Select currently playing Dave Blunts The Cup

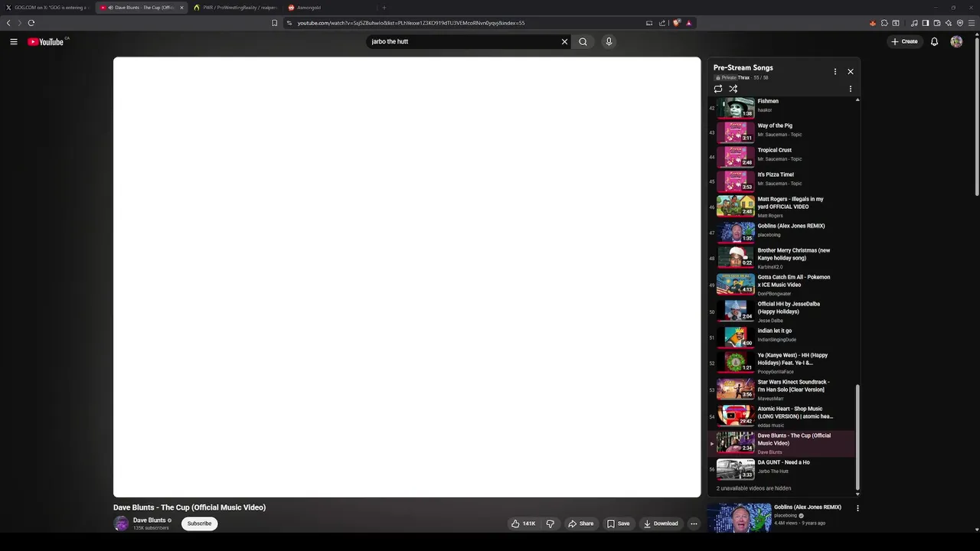pos(781,443)
